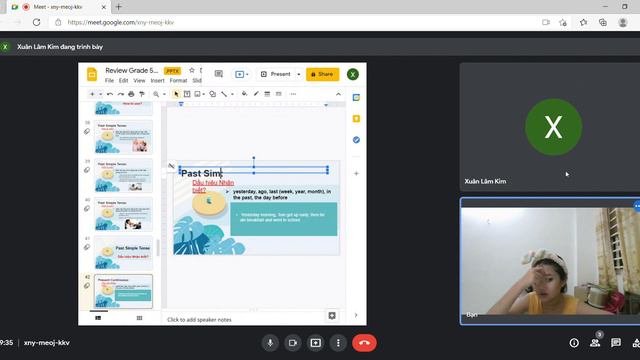640x360 pixels.
Task: Select the Paint format tool
Action: (x=142, y=94)
